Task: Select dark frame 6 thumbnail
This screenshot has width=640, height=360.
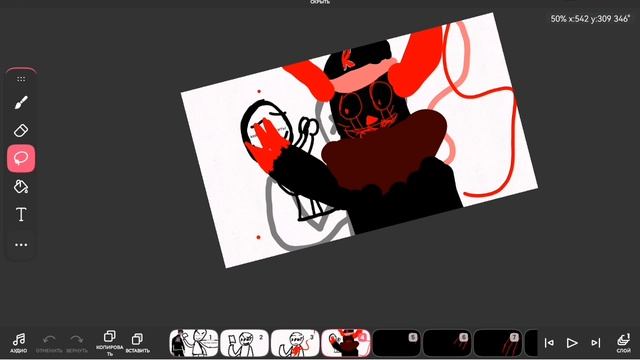Action: pyautogui.click(x=447, y=343)
